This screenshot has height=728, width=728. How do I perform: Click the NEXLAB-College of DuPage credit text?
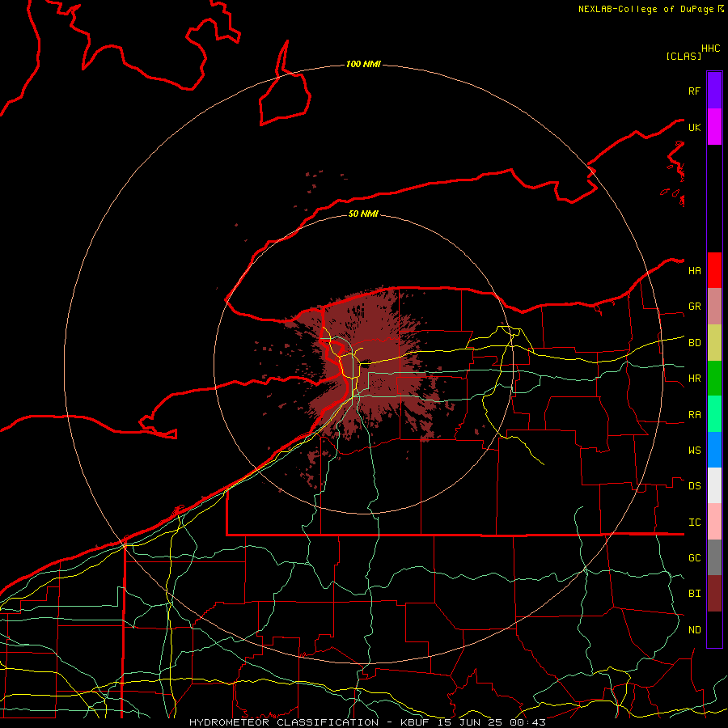coord(646,9)
